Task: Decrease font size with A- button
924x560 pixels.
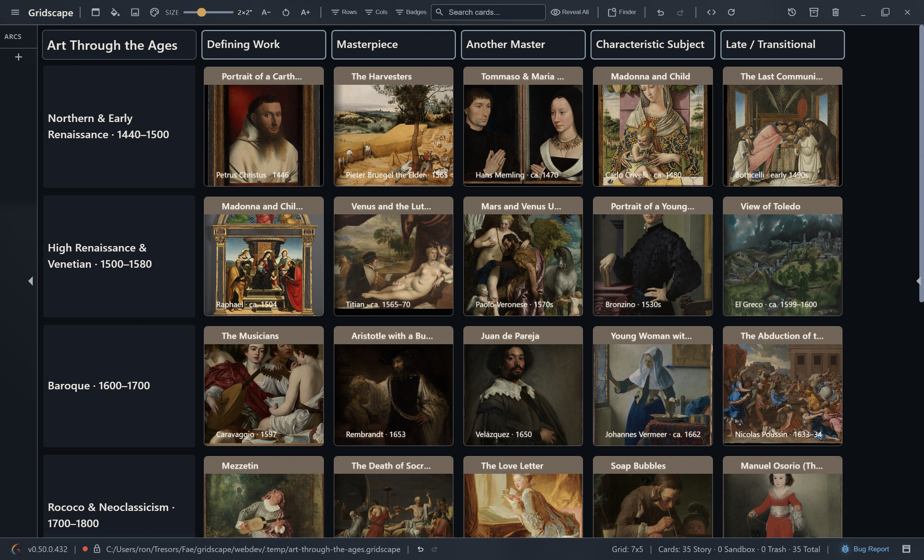Action: coord(266,12)
